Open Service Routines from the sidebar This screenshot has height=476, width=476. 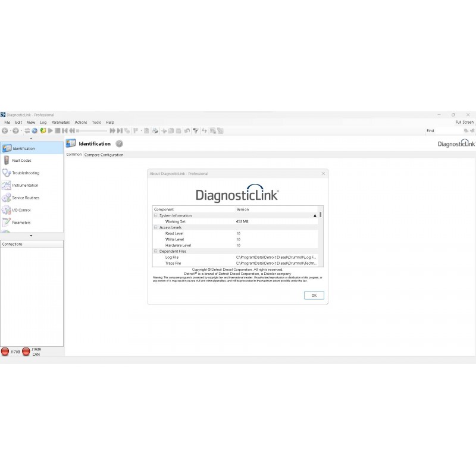coord(32,198)
